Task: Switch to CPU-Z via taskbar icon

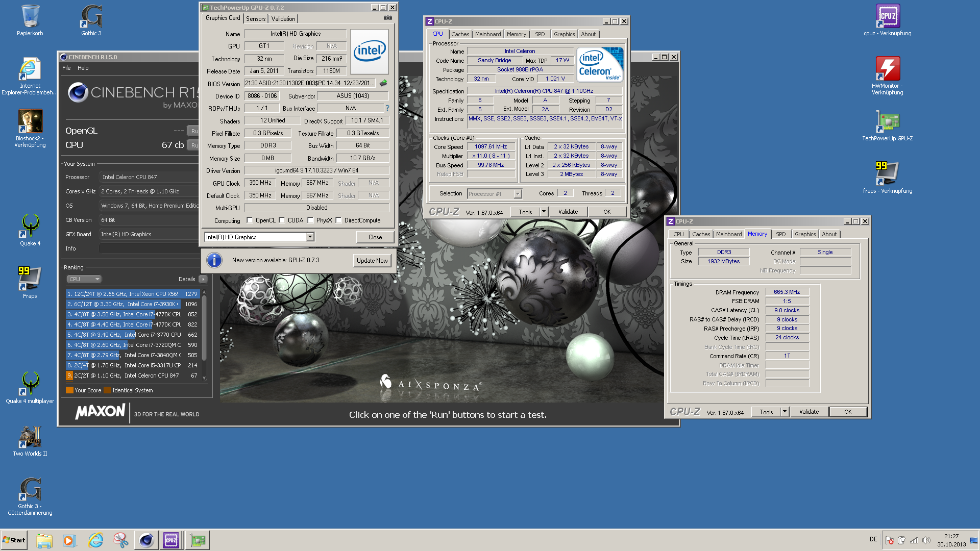Action: [171, 540]
